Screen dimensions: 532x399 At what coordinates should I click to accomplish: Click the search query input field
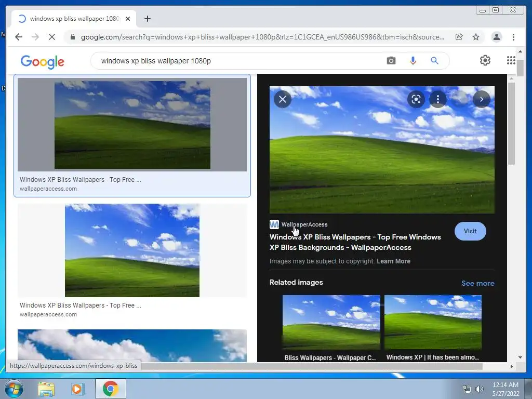[x=237, y=61]
